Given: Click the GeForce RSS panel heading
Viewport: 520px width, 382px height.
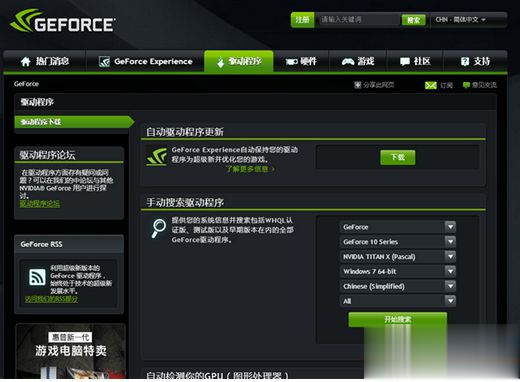Looking at the screenshot, I should click(x=41, y=244).
